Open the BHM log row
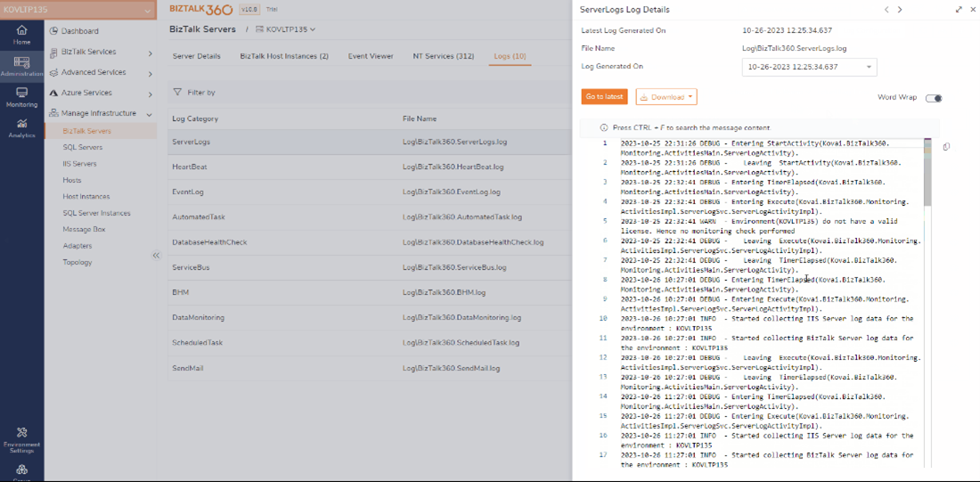 (x=370, y=292)
